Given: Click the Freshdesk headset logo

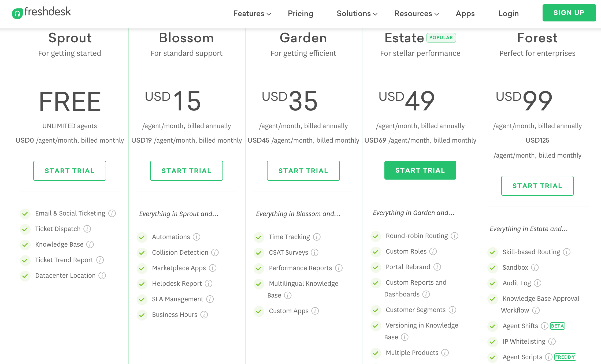Looking at the screenshot, I should (17, 14).
